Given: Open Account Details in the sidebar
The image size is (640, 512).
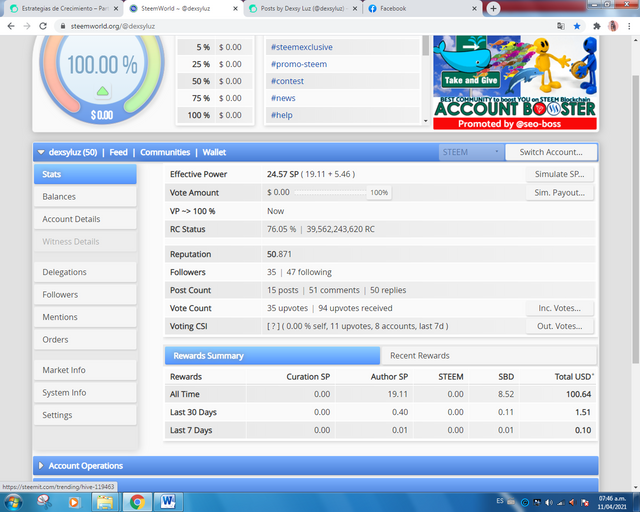Looking at the screenshot, I should coord(85,219).
